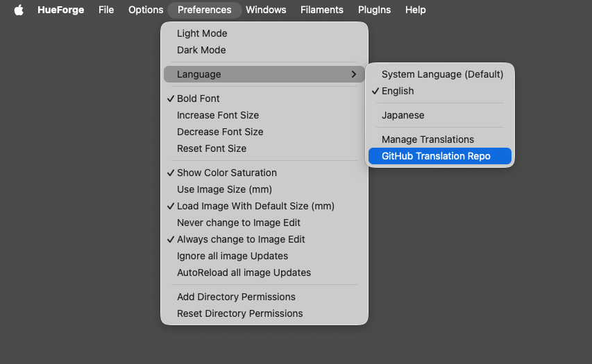Toggle the Bold Font option

click(x=264, y=98)
